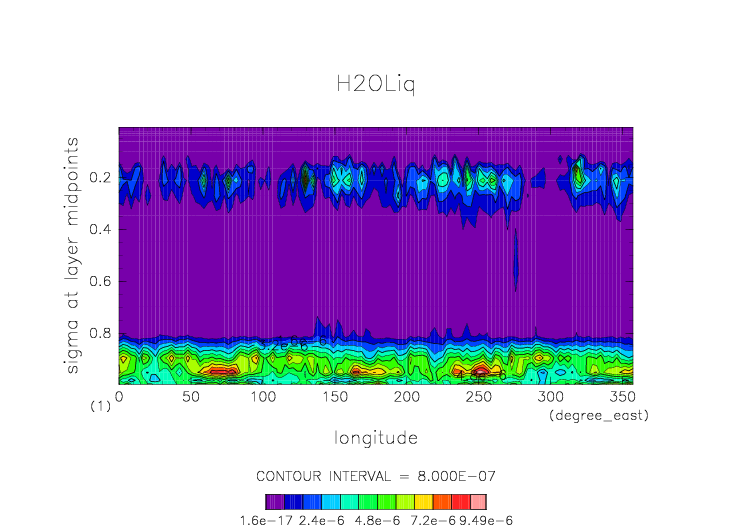Screen dimensions: 752x532
Task: Click the longitude x-axis label
Action: point(375,438)
